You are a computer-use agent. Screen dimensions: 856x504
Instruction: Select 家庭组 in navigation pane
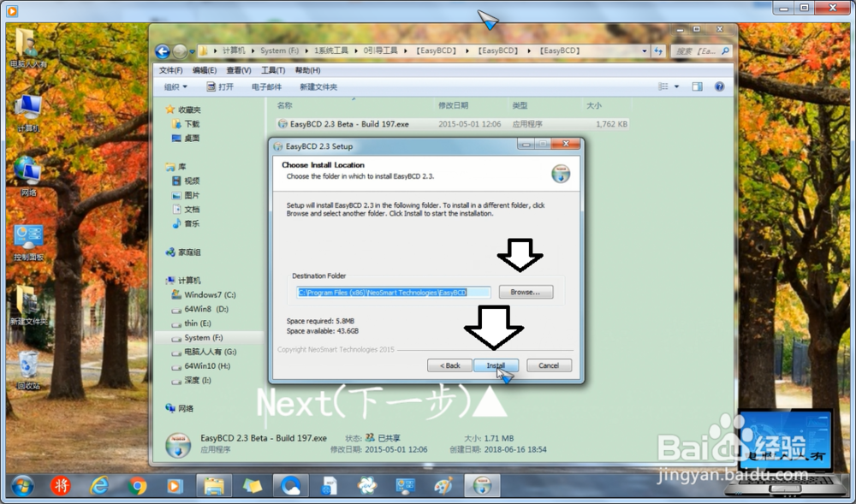pyautogui.click(x=183, y=252)
